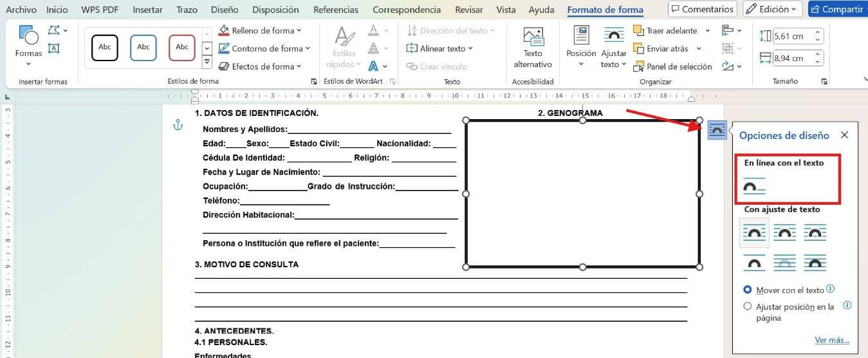Open the Rotate objects dropdown icon
This screenshot has height=358, width=868.
tap(732, 66)
